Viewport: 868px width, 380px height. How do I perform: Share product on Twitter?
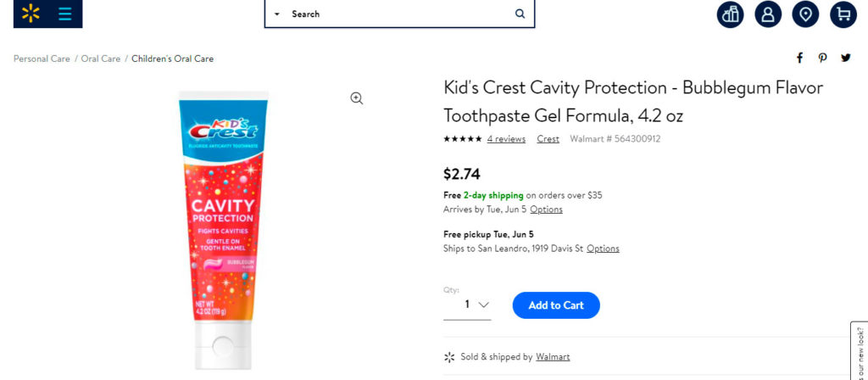[x=845, y=58]
